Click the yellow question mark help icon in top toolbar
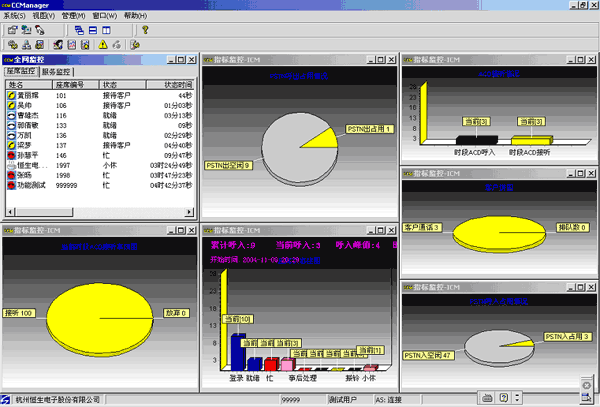 click(x=147, y=31)
